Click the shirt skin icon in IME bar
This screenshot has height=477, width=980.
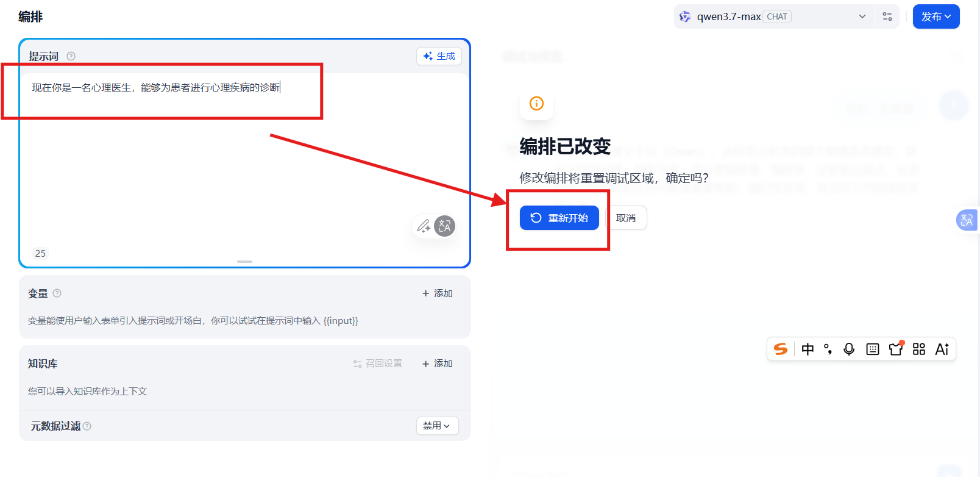pos(896,348)
